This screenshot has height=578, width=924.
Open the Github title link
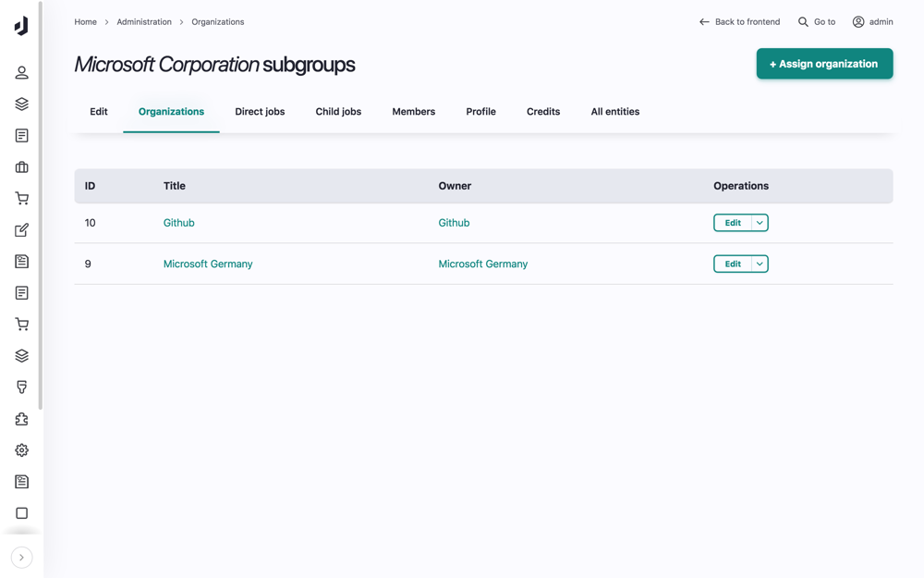tap(178, 223)
